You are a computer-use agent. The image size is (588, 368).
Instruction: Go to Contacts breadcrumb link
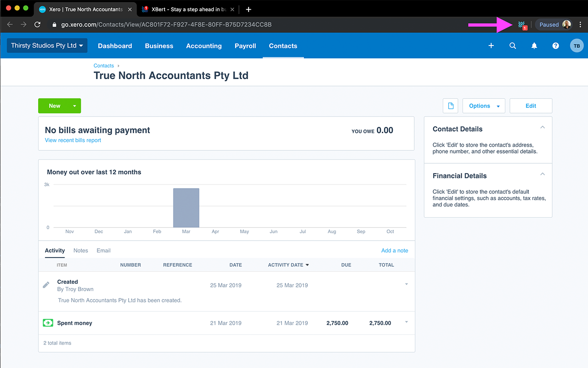point(104,66)
